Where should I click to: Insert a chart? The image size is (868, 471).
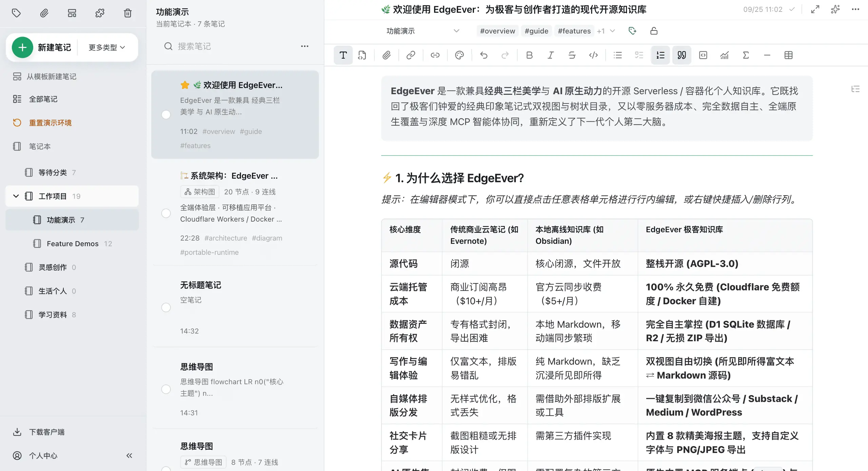tap(725, 55)
